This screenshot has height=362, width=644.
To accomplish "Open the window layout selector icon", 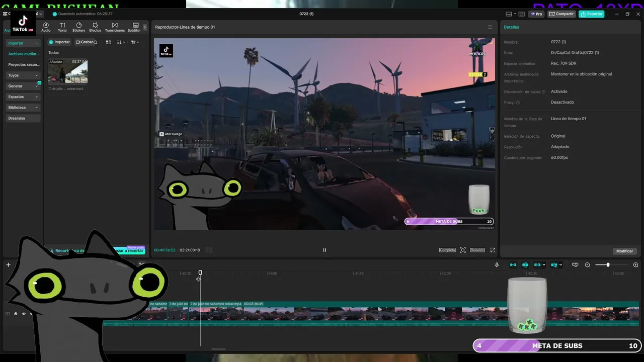I will coord(509,14).
